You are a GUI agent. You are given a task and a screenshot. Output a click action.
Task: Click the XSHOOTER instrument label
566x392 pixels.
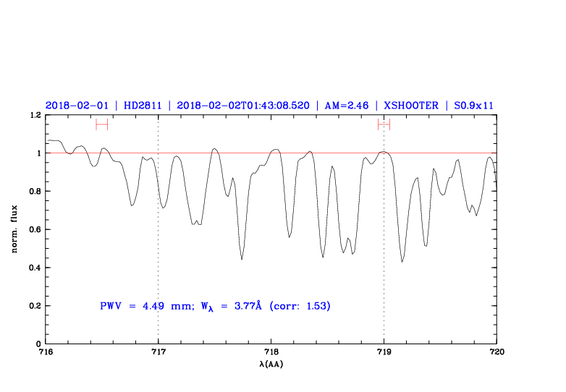411,105
